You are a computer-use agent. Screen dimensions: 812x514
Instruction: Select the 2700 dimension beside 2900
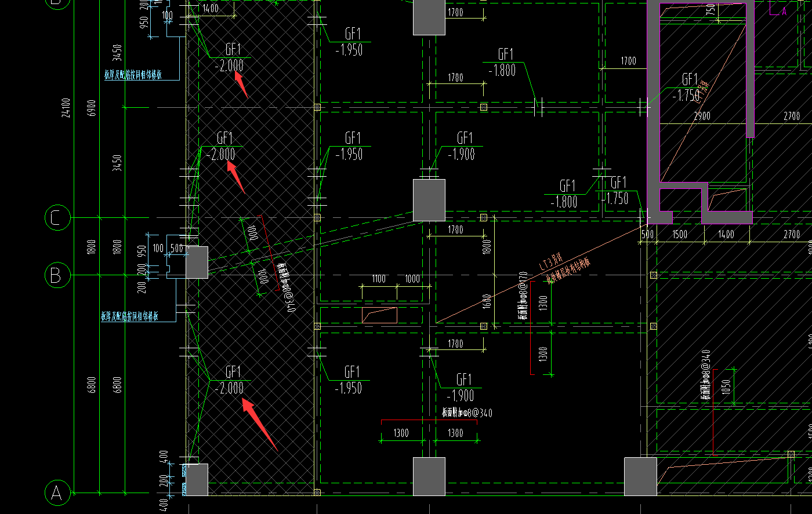coord(792,116)
